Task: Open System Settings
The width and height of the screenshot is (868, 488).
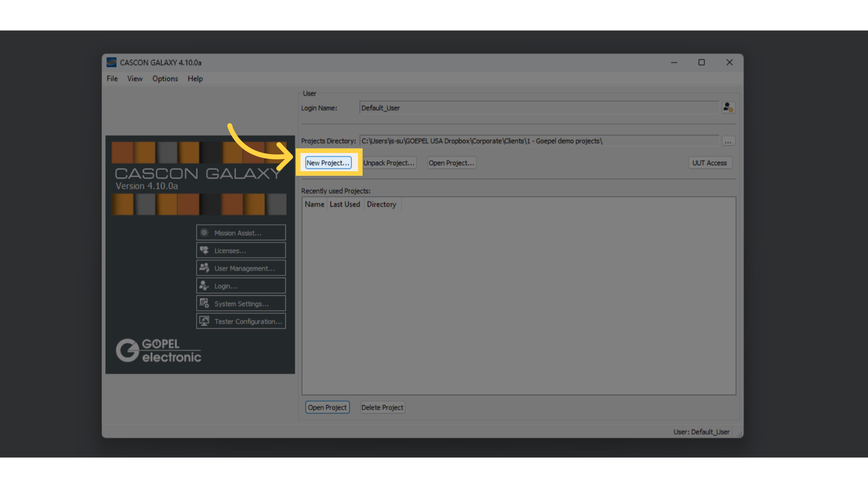Action: 241,304
